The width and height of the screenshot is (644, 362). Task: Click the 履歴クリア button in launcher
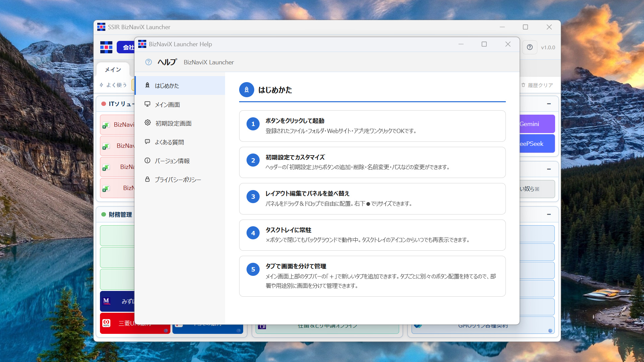tap(537, 85)
